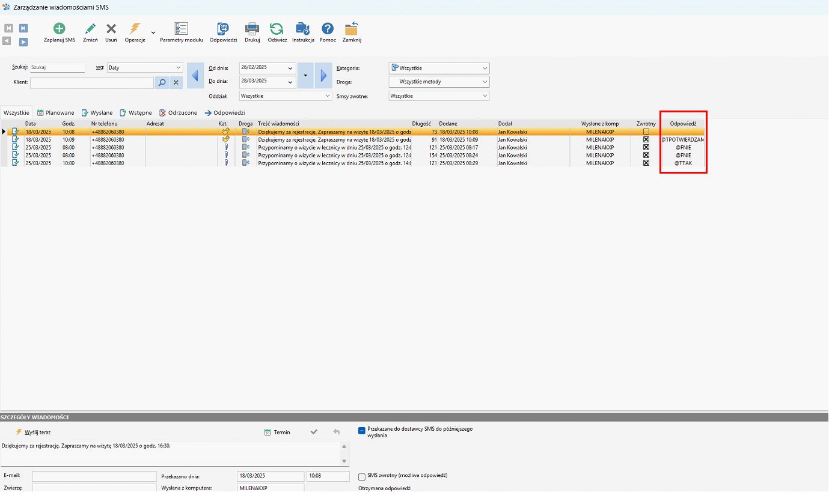Click scroll up arrow of message text box
Screen dimensions: 829x504
pyautogui.click(x=344, y=446)
